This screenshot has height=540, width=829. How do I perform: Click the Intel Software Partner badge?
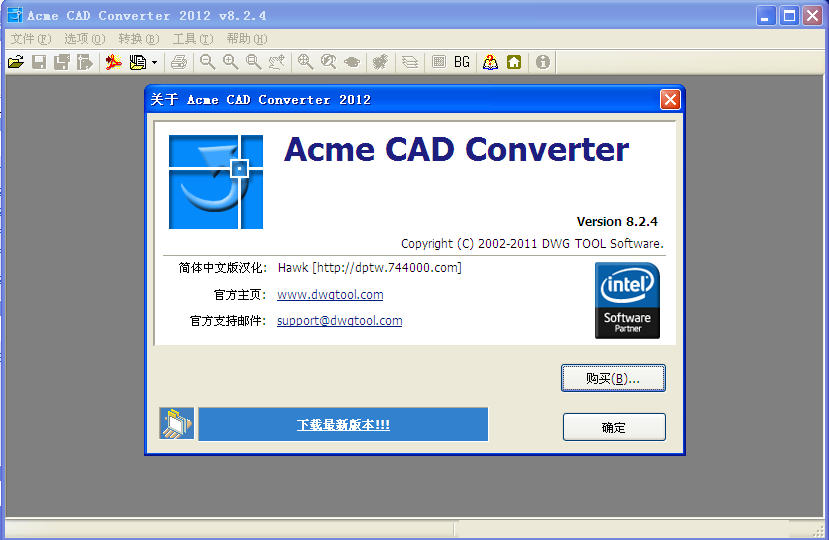point(627,300)
